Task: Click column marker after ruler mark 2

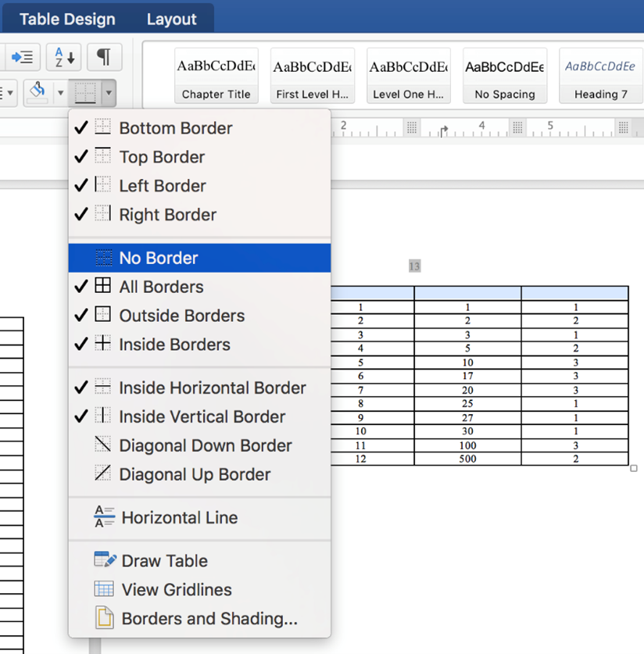Action: (x=412, y=127)
